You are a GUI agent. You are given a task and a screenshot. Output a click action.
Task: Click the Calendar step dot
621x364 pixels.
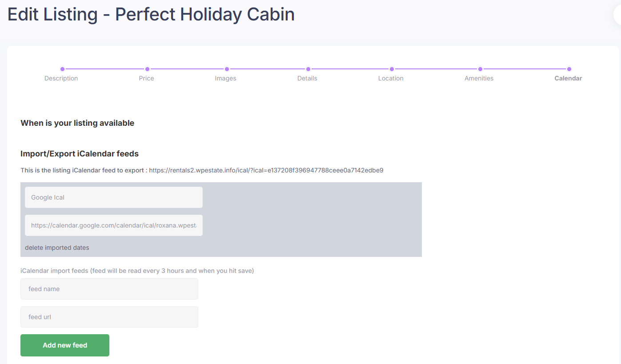click(569, 69)
